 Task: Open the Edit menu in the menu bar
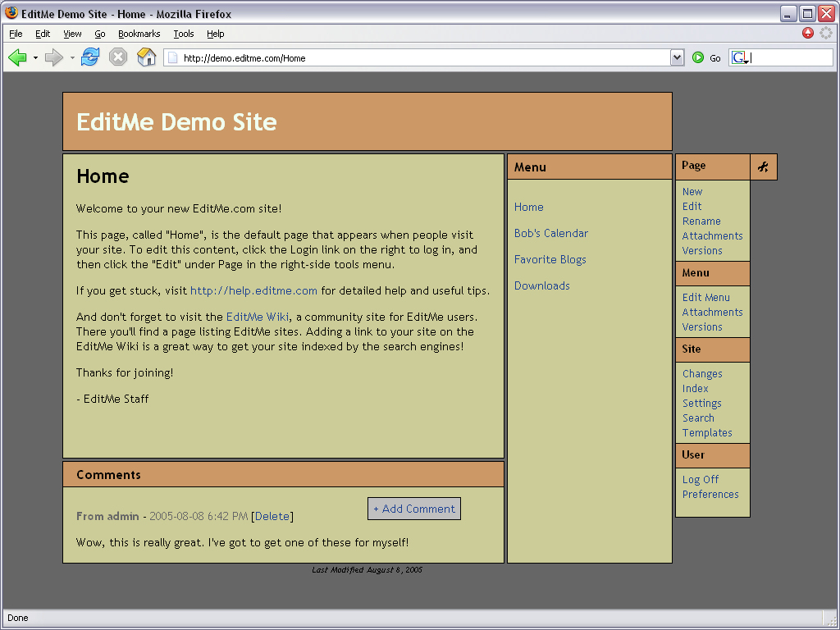[x=43, y=34]
